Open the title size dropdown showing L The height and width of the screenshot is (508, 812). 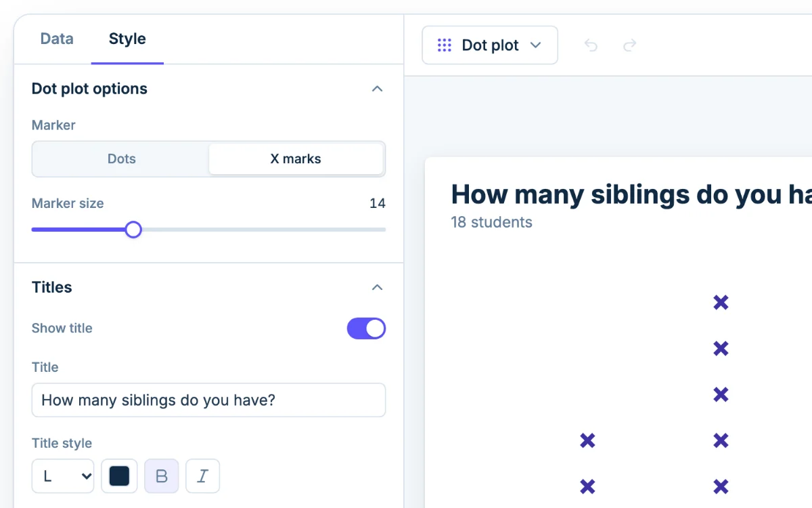click(x=63, y=476)
